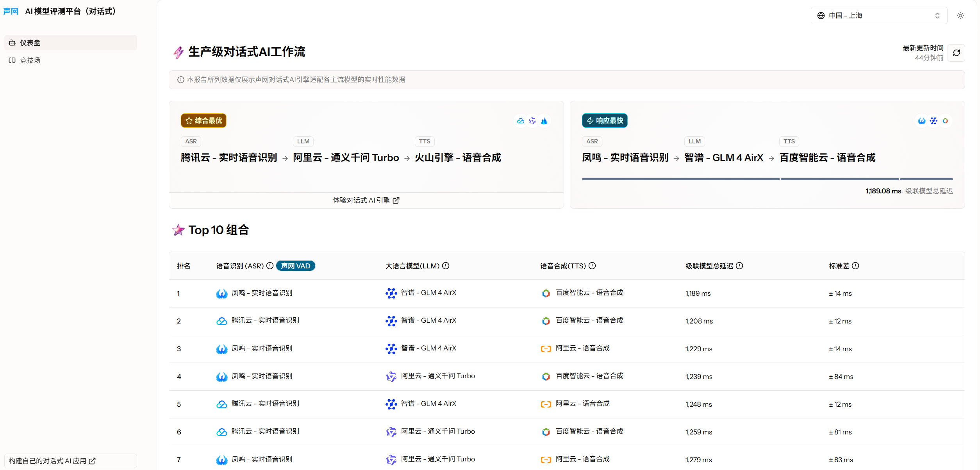Click the 声网 logo in header
980x470 pixels.
pos(11,11)
